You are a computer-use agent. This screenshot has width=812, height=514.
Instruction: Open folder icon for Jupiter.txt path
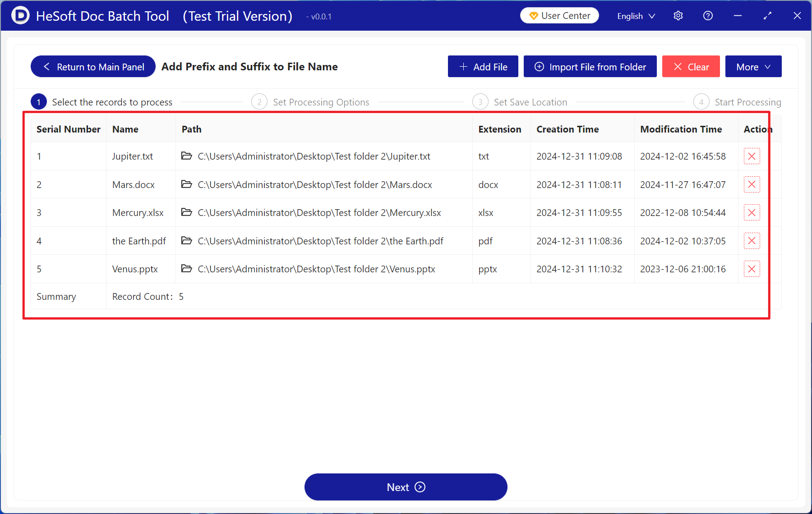pos(186,156)
